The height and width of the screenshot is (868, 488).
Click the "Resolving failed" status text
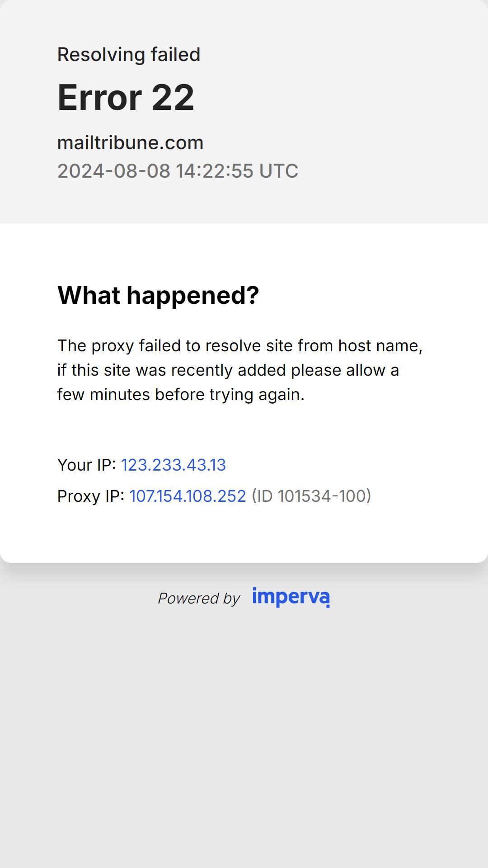[x=129, y=54]
